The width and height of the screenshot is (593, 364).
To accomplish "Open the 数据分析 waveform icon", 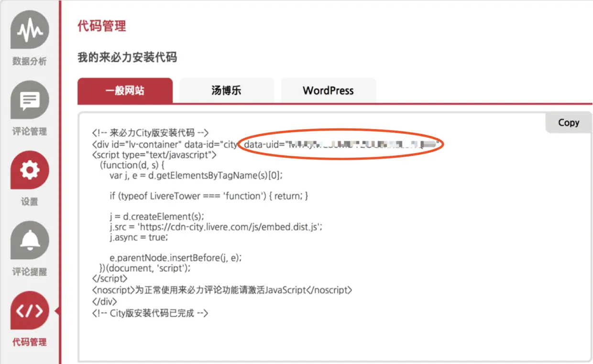I will click(30, 31).
